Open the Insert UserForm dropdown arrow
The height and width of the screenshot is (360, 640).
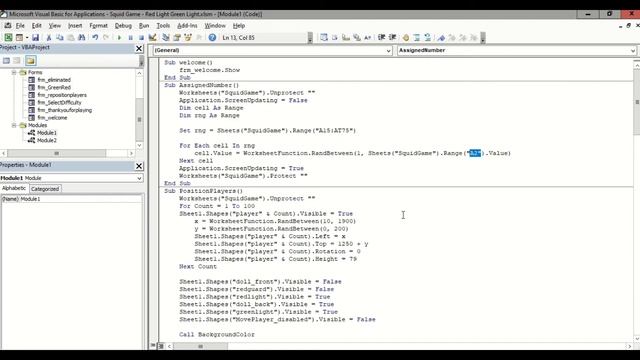[x=27, y=38]
